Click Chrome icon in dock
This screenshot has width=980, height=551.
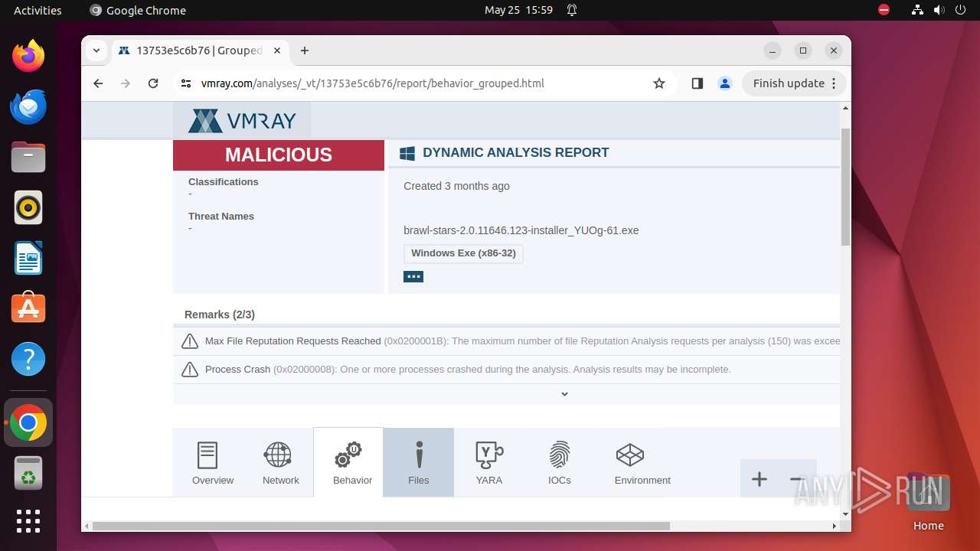[28, 422]
